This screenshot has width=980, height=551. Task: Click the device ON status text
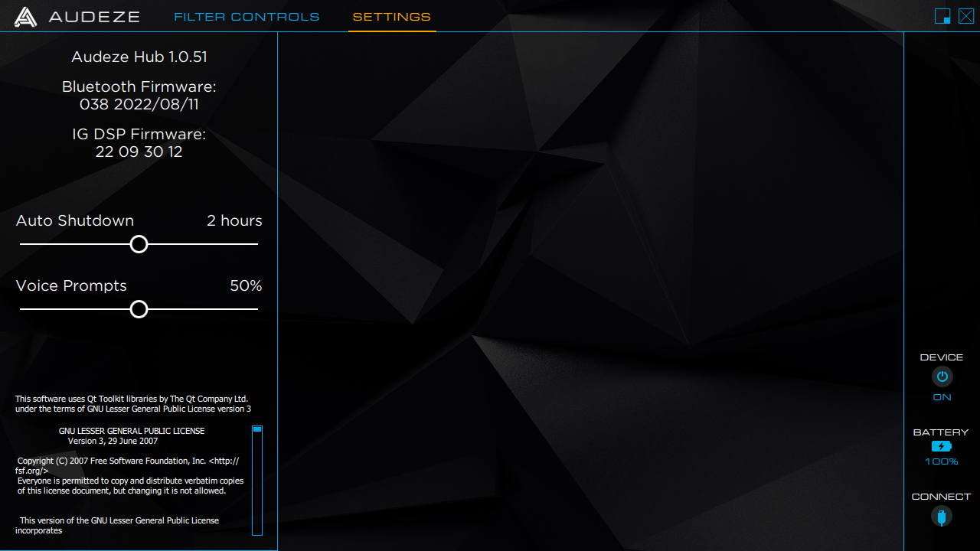(942, 397)
